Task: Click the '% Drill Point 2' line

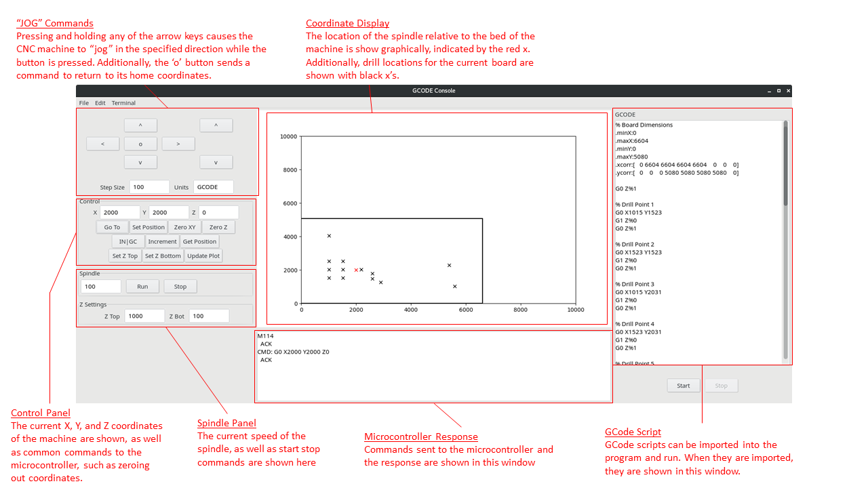Action: coord(635,245)
